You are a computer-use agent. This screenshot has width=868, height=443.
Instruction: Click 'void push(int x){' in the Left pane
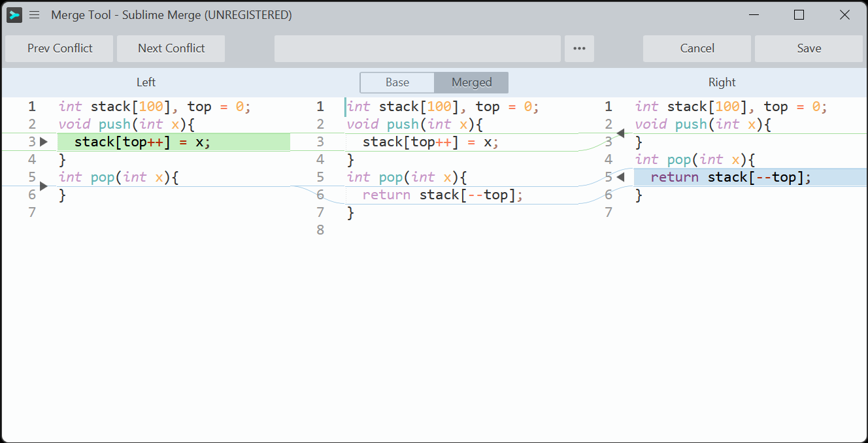click(x=127, y=124)
